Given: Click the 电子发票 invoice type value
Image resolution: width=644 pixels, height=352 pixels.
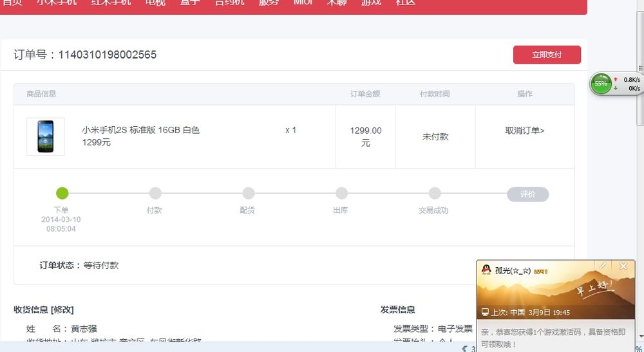Looking at the screenshot, I should [x=455, y=329].
